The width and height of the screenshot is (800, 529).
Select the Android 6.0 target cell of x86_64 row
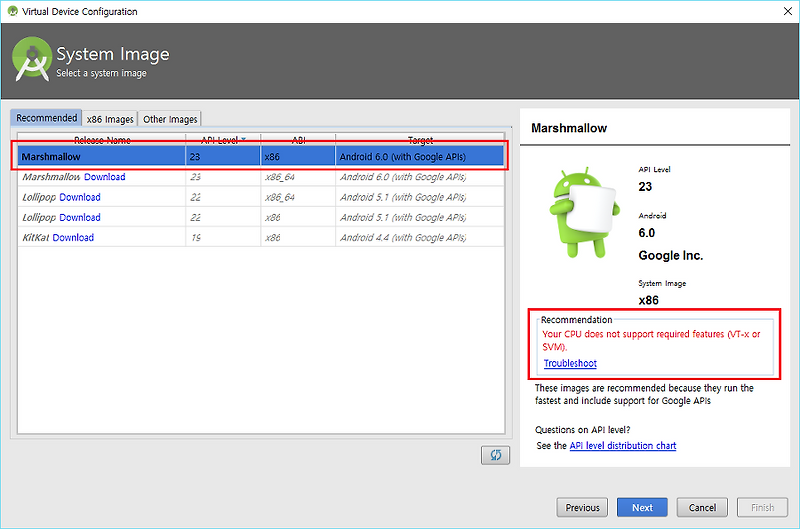click(x=420, y=177)
